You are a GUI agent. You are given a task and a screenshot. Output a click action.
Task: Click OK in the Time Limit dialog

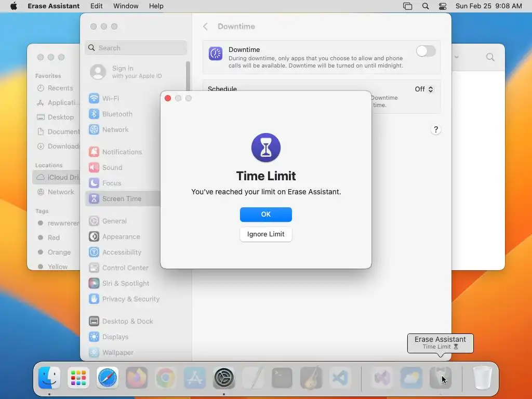point(265,215)
